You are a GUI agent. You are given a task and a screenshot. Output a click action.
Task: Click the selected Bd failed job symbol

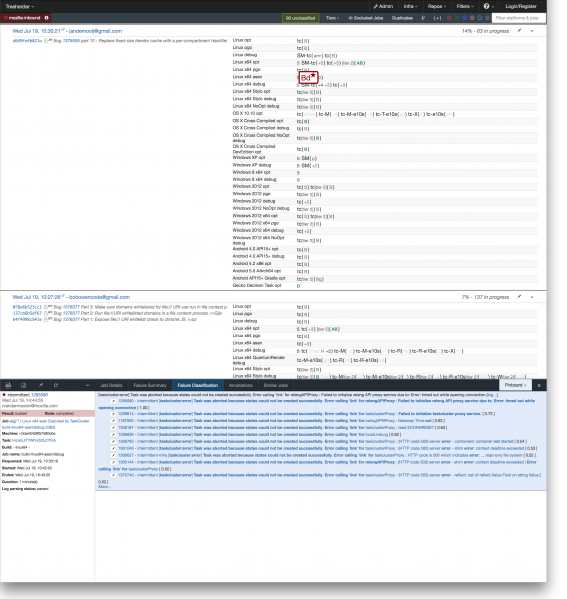(x=308, y=78)
